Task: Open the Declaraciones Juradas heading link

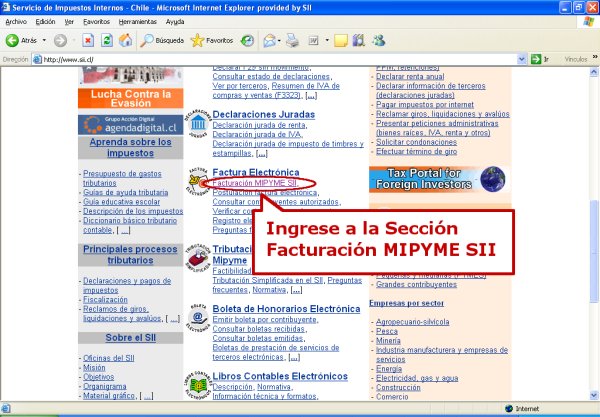Action: pyautogui.click(x=264, y=114)
